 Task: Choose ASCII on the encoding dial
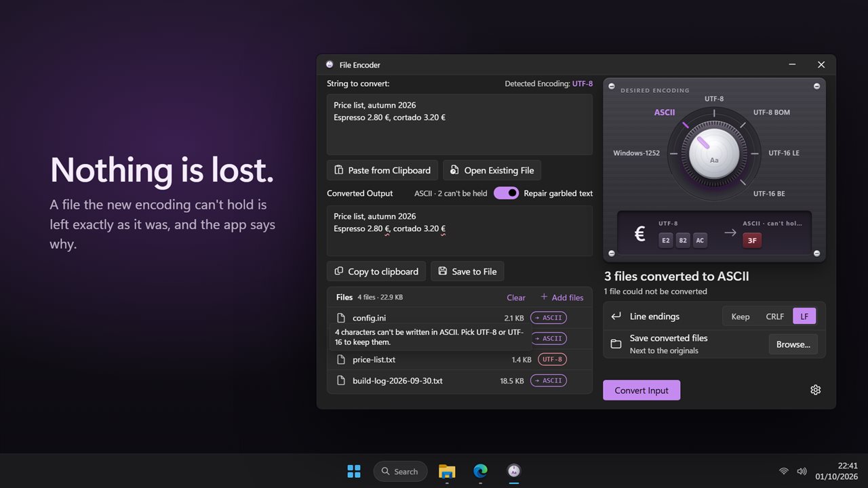665,113
